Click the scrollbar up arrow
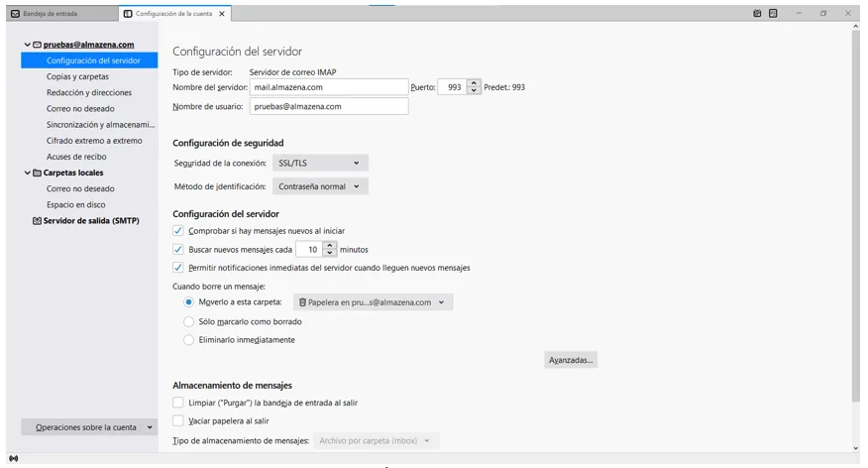The height and width of the screenshot is (468, 868). point(856,26)
